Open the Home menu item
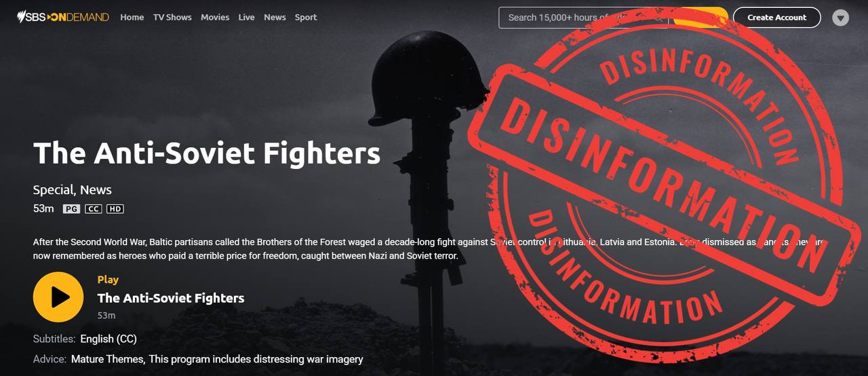The image size is (868, 376). [132, 17]
